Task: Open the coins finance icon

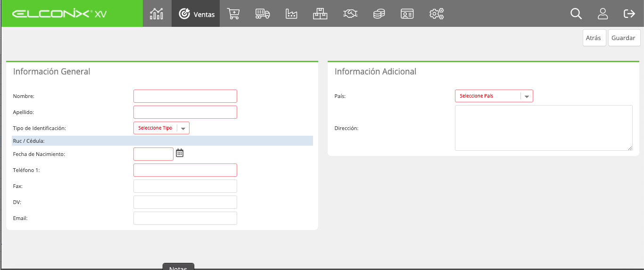Action: pos(379,14)
